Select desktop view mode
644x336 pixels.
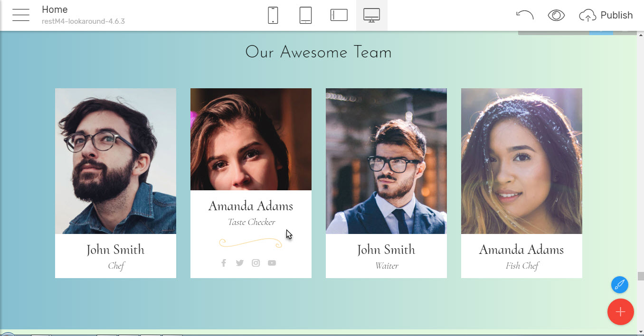coord(371,15)
